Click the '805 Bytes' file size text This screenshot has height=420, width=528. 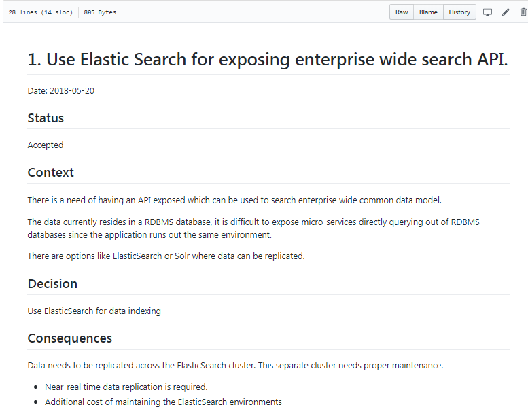[x=100, y=12]
